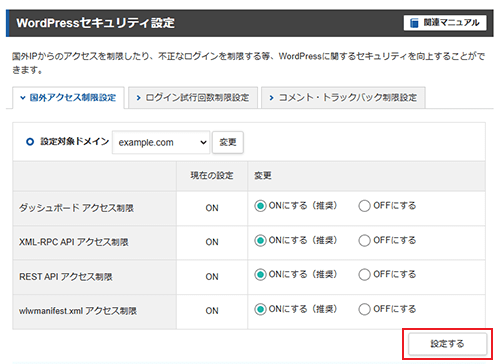Image resolution: width=500 pixels, height=364 pixels.
Task: Choose OFFにする for REST API アクセス制限
Action: [364, 275]
